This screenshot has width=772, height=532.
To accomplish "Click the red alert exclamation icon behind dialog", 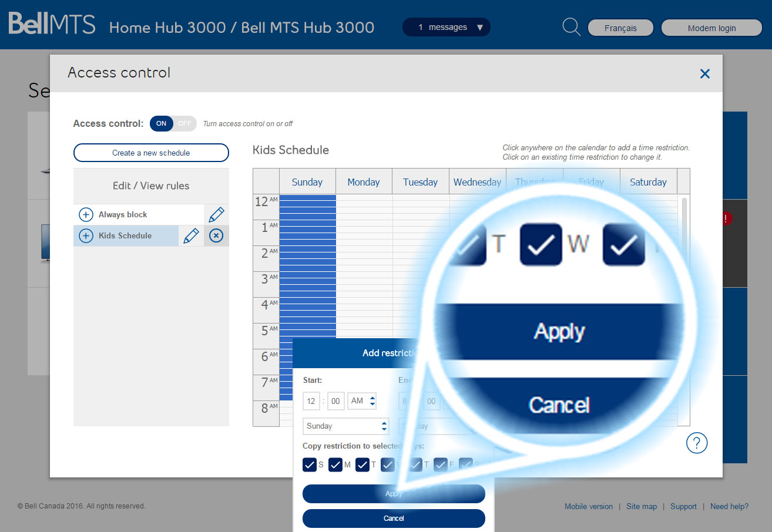I will coord(727,218).
